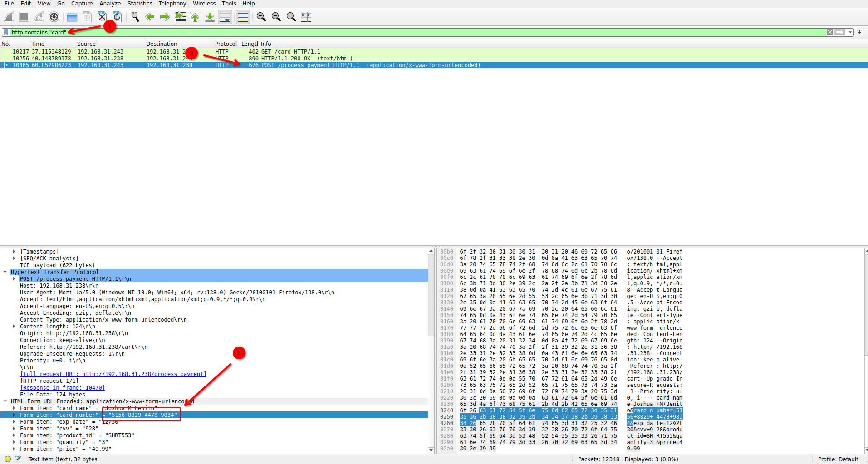Collapse the Hypertext Transfer Protocol tree
Viewport: 868px width, 464px height.
[x=5, y=272]
